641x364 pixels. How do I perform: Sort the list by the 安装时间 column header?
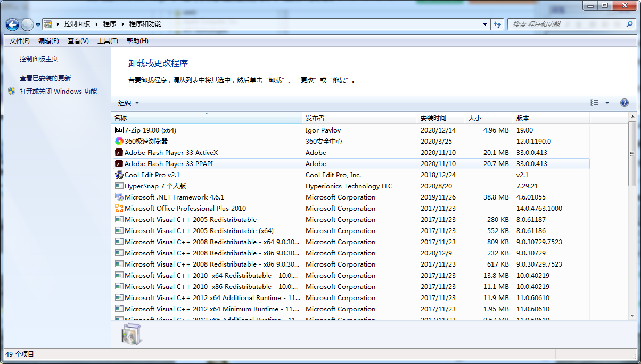click(433, 118)
